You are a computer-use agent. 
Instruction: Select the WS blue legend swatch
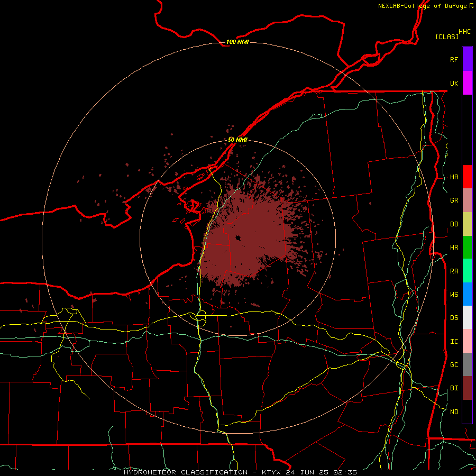pyautogui.click(x=467, y=294)
